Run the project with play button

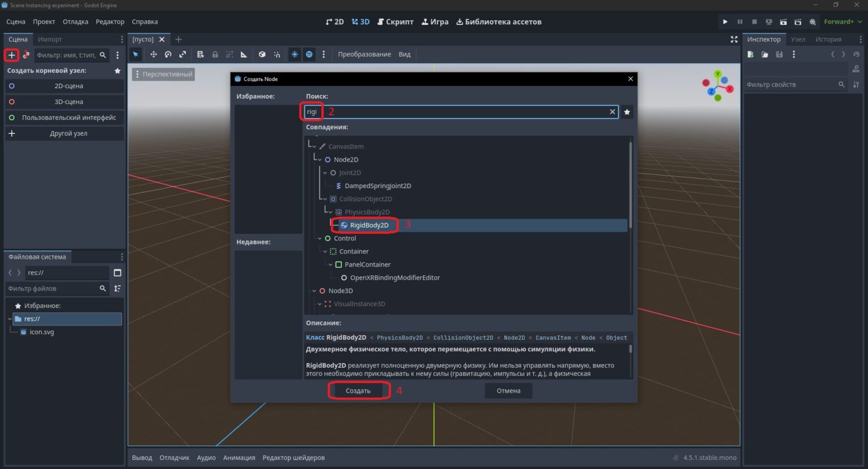point(725,21)
